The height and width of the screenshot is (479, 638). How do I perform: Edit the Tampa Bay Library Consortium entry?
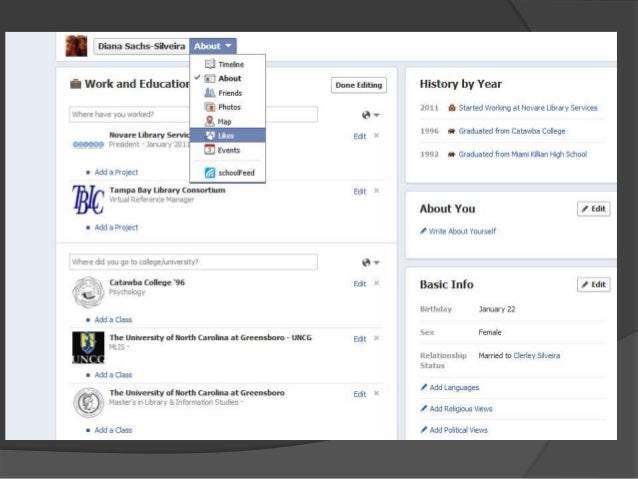point(360,192)
